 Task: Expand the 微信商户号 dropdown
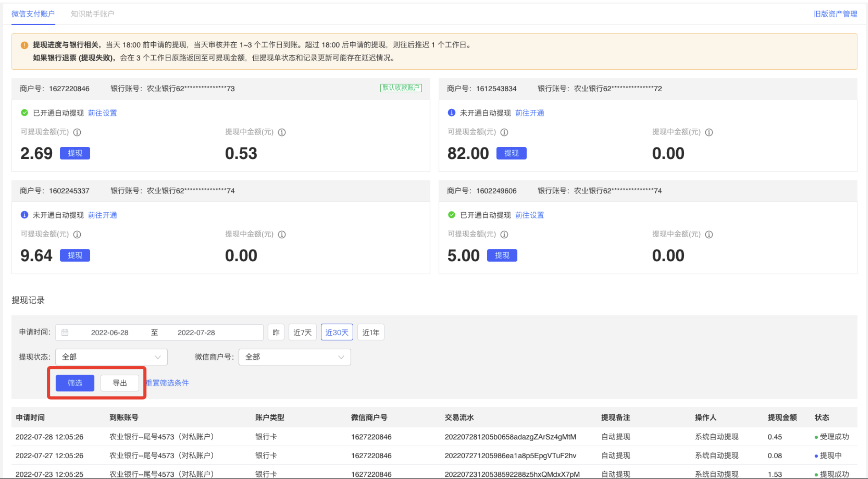point(295,357)
